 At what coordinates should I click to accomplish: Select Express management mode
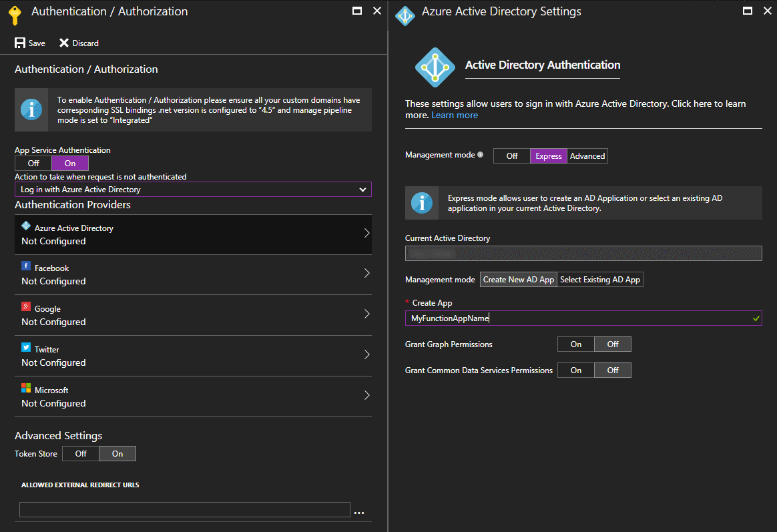tap(549, 156)
